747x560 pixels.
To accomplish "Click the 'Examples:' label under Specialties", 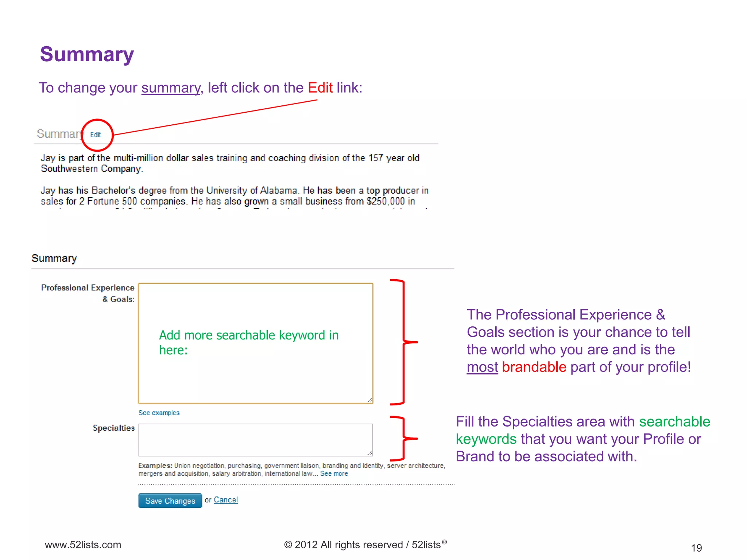I will [x=155, y=466].
